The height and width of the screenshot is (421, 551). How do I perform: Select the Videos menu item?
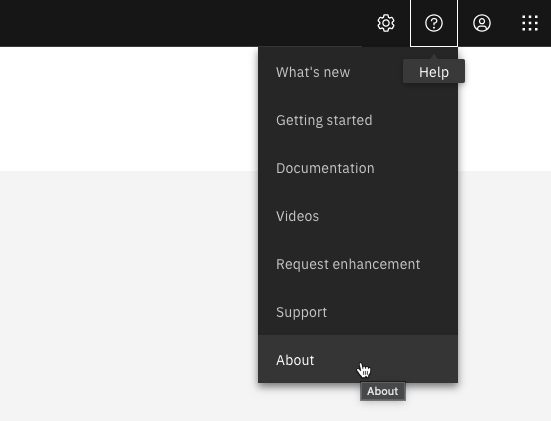358,216
